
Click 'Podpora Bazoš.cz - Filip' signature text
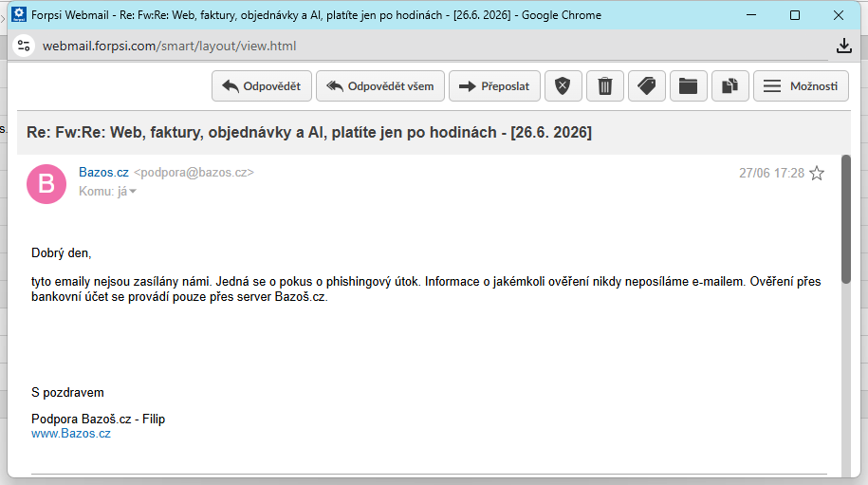tap(98, 420)
